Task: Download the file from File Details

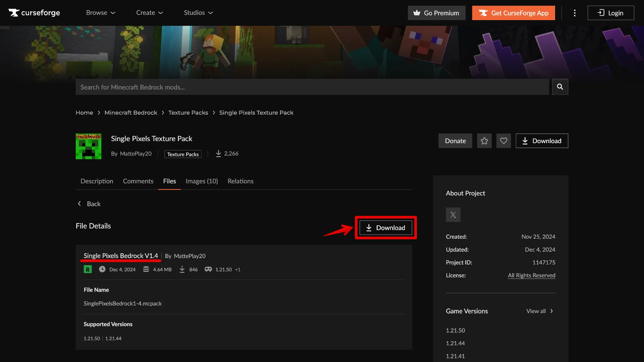Action: [386, 228]
